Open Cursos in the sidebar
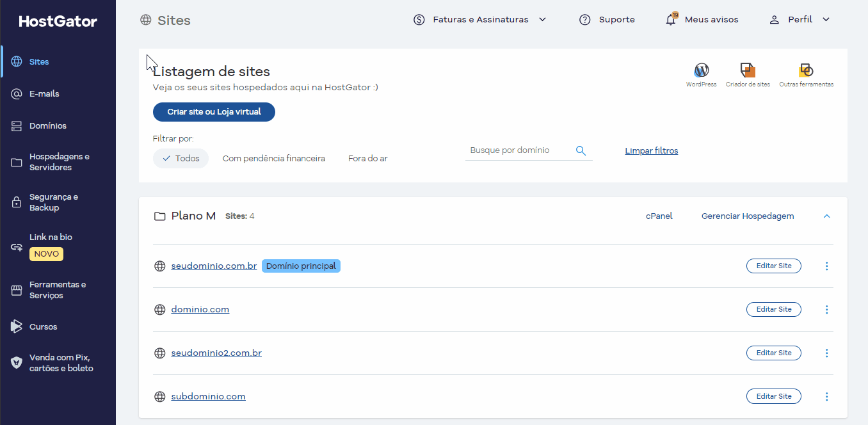This screenshot has height=425, width=868. click(44, 327)
